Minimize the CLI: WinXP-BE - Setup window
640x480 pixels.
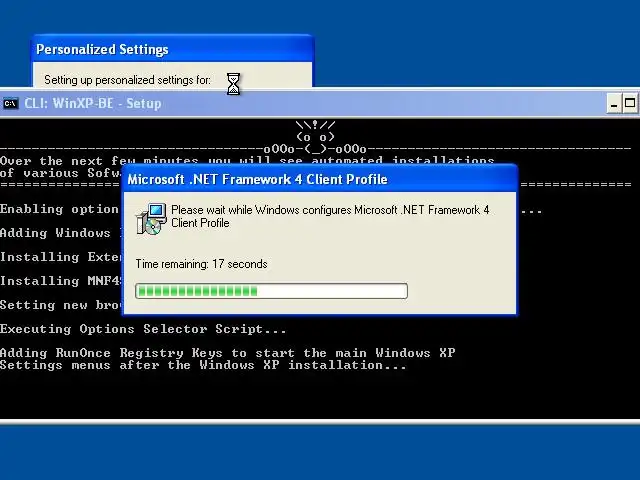tap(613, 104)
